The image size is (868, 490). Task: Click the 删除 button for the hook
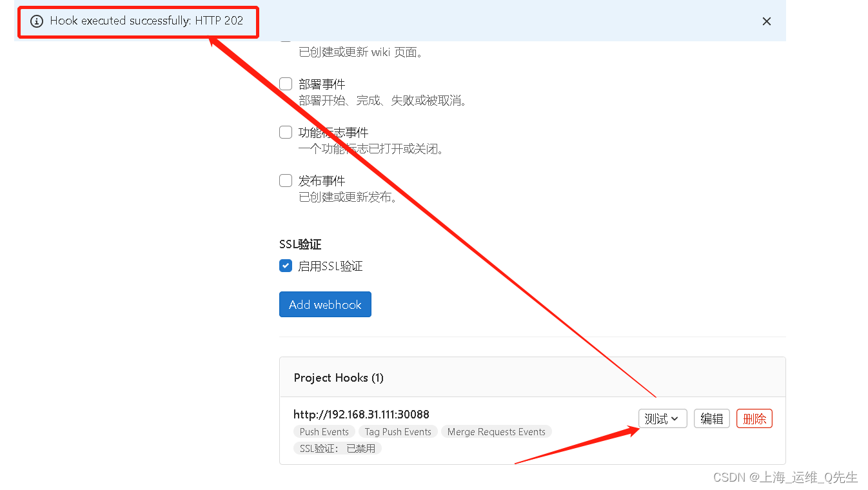tap(755, 418)
